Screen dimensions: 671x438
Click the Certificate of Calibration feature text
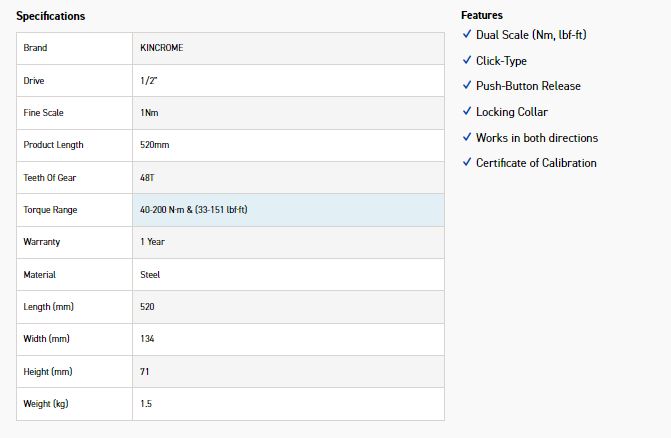coord(536,163)
